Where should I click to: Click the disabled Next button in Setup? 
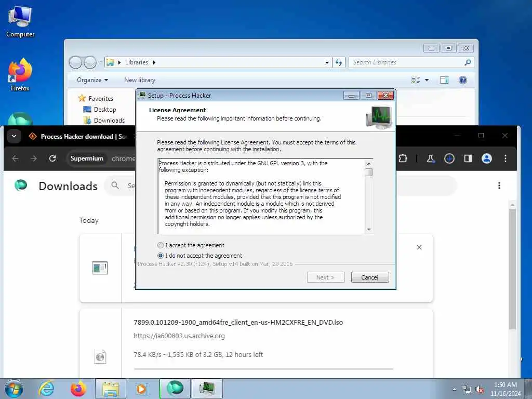[x=325, y=277]
